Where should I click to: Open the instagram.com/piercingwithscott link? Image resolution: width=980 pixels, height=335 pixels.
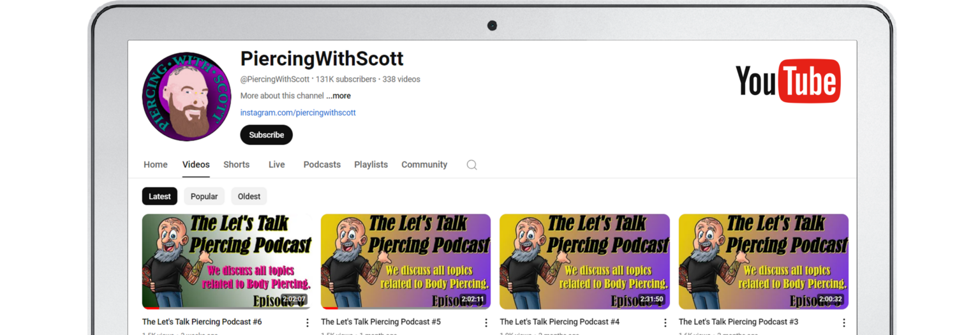coord(298,113)
